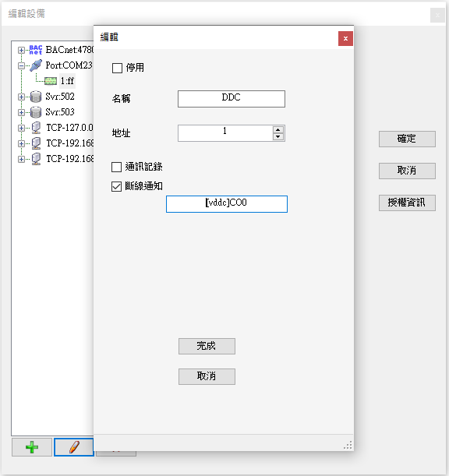Select the 1:ff device chip icon
449x476 pixels.
point(51,81)
